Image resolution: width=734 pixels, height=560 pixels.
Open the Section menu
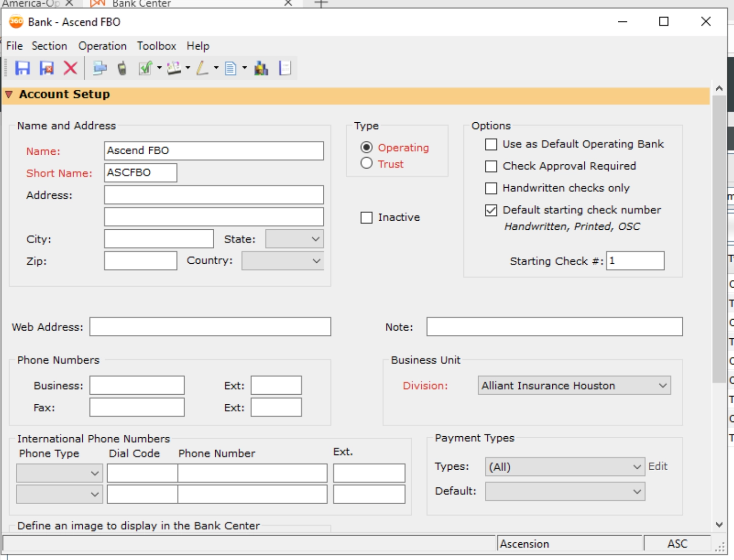point(49,46)
